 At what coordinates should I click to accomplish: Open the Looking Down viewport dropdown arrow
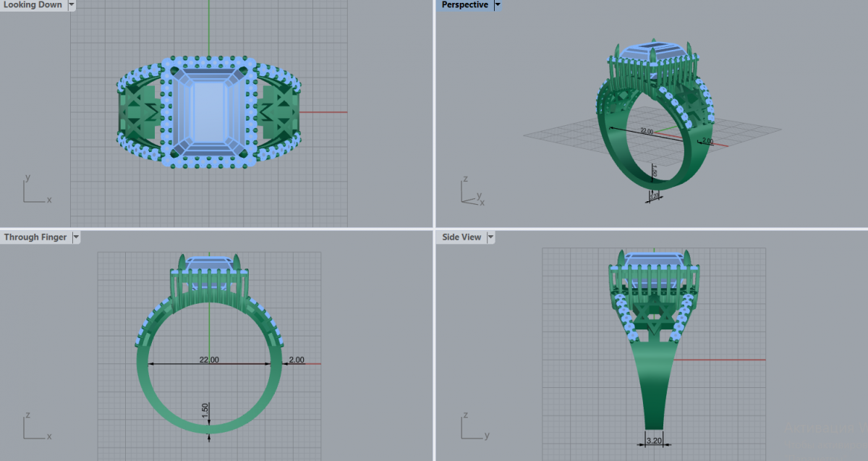(71, 5)
